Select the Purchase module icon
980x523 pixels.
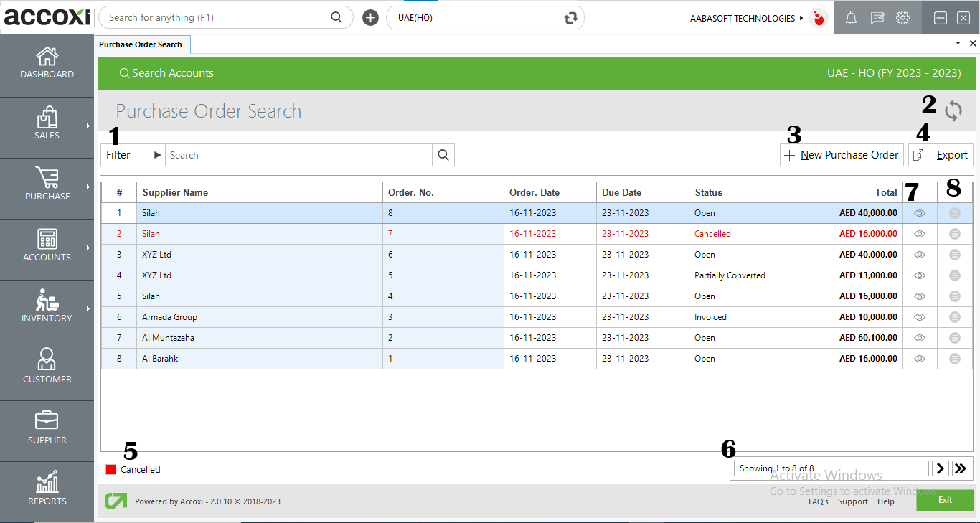click(47, 185)
